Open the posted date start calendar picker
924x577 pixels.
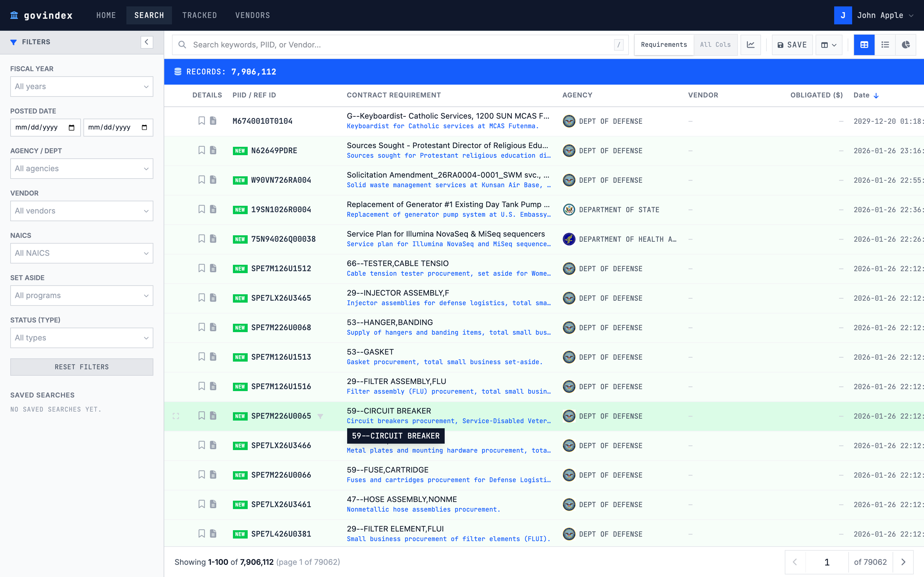click(x=71, y=128)
